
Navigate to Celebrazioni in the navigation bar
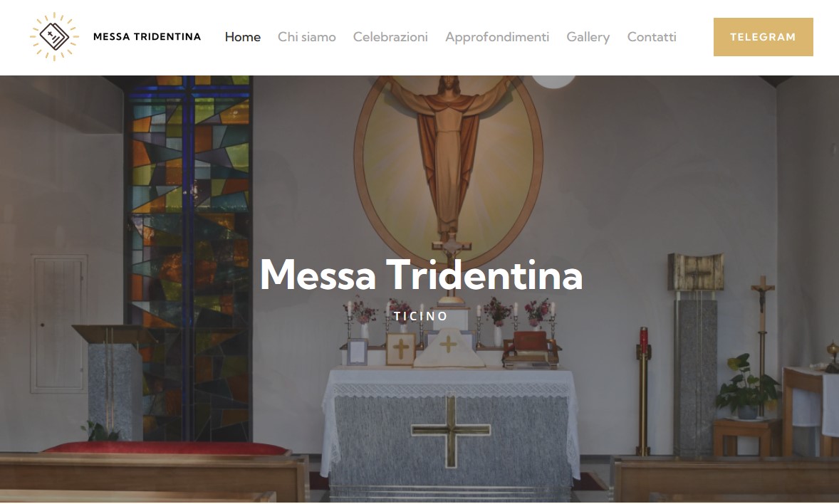click(390, 37)
